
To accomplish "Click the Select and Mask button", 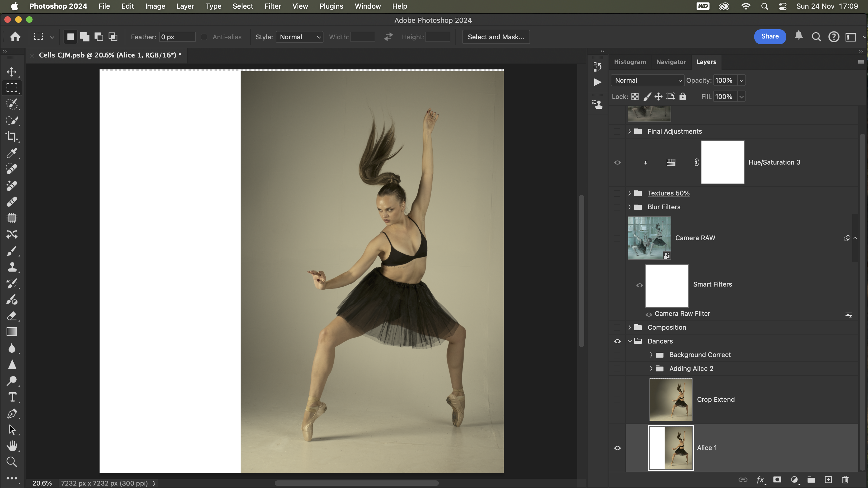I will coord(496,37).
